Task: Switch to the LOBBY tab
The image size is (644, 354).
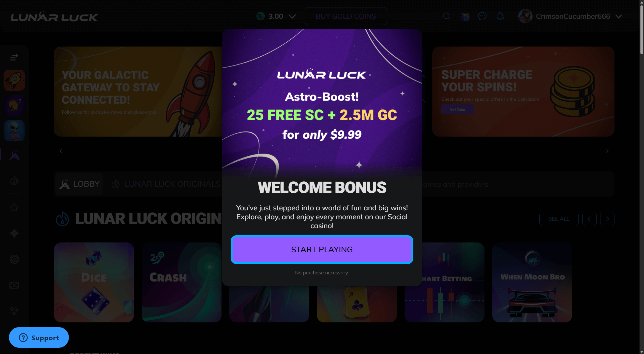Action: click(x=79, y=184)
